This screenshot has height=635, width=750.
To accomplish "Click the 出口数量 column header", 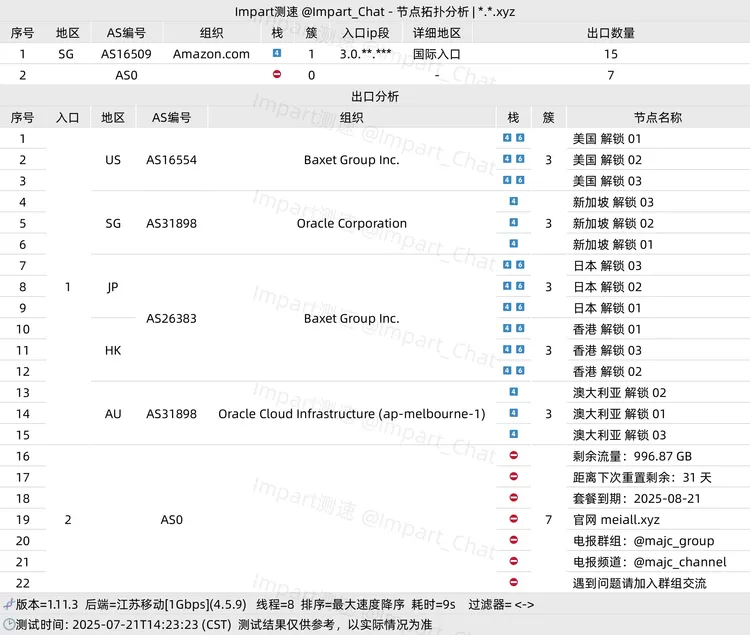I will coord(610,33).
